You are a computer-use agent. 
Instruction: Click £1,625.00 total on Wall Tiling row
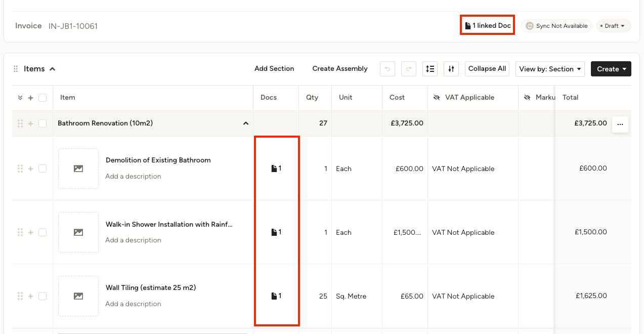click(x=591, y=296)
